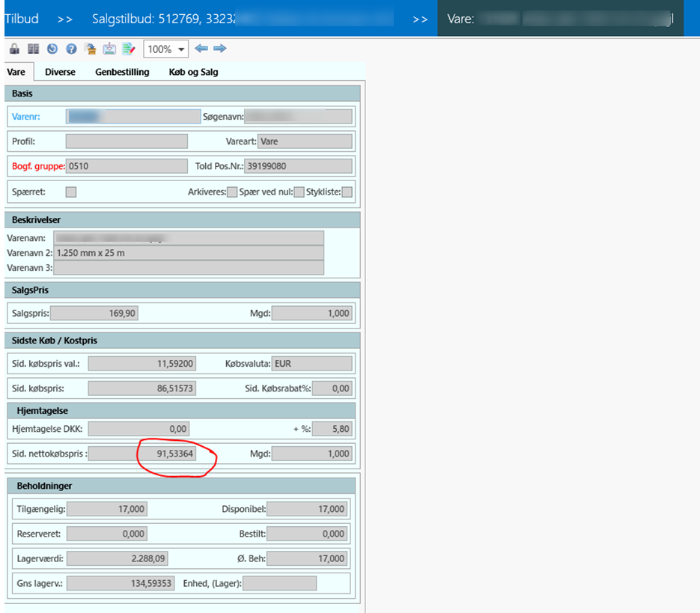Click Mgd field beside Sid. nettokøbspris
Image resolution: width=700 pixels, height=613 pixels.
click(312, 454)
